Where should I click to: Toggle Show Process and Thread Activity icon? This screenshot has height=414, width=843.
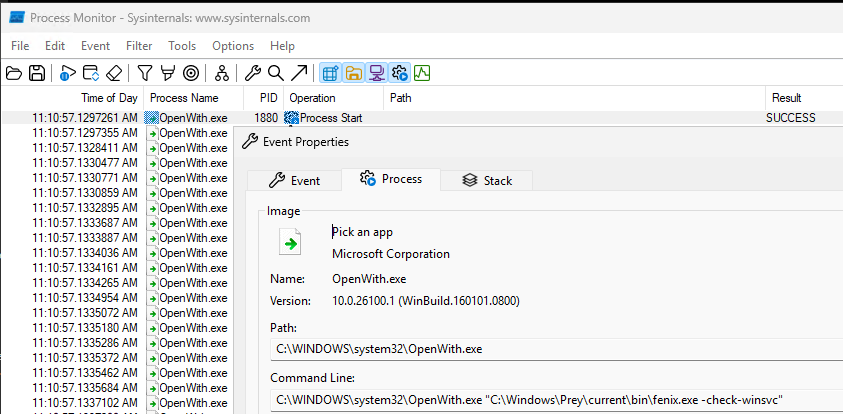coord(399,73)
